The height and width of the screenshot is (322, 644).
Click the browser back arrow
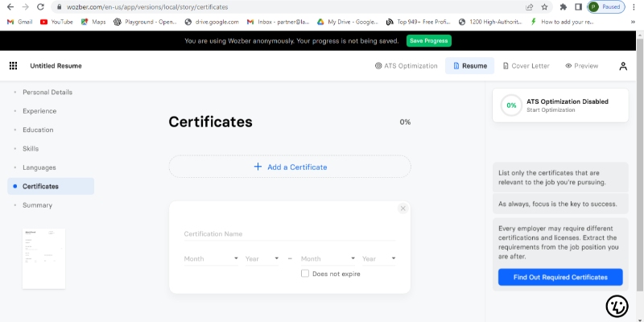click(x=9, y=6)
